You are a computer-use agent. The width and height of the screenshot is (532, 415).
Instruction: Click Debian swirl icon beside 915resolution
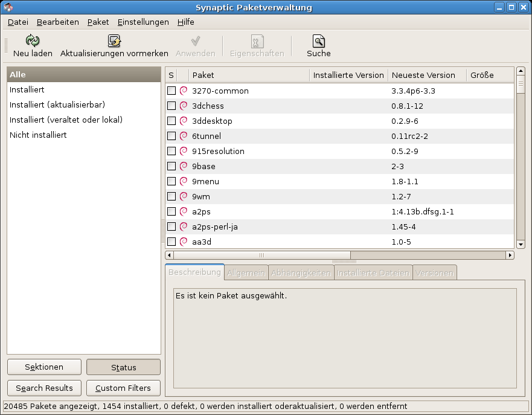coord(184,151)
